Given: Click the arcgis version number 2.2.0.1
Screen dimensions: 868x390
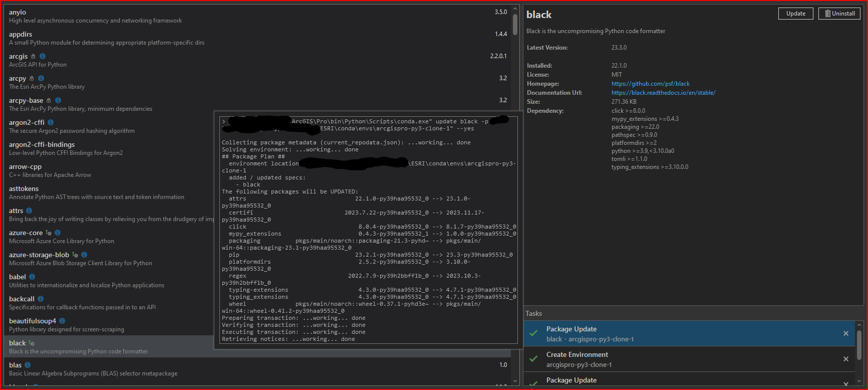Looking at the screenshot, I should [x=498, y=56].
